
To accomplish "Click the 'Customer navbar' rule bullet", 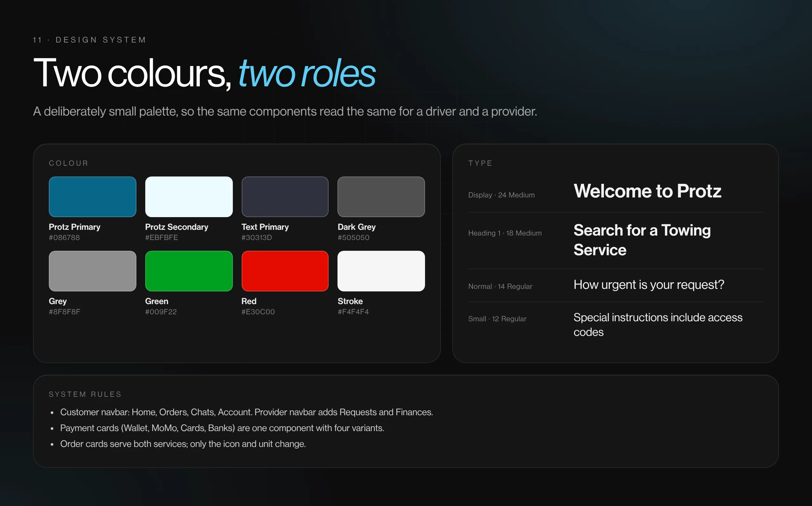I will click(x=246, y=412).
